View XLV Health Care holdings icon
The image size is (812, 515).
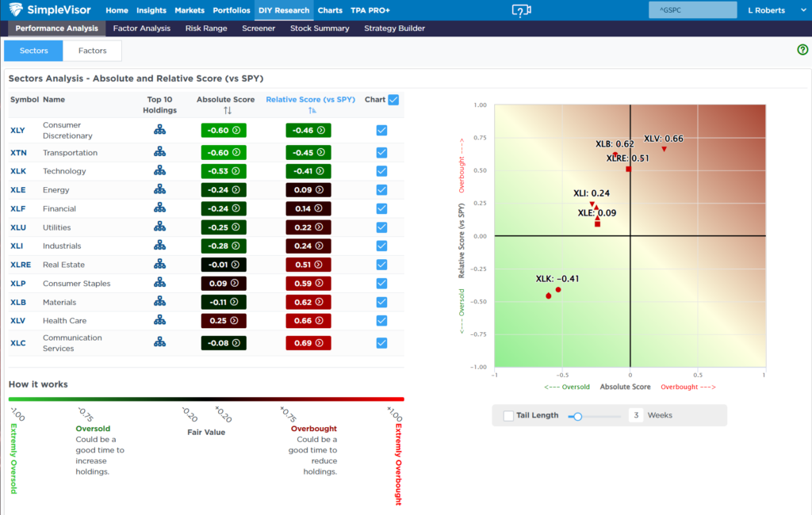(159, 320)
